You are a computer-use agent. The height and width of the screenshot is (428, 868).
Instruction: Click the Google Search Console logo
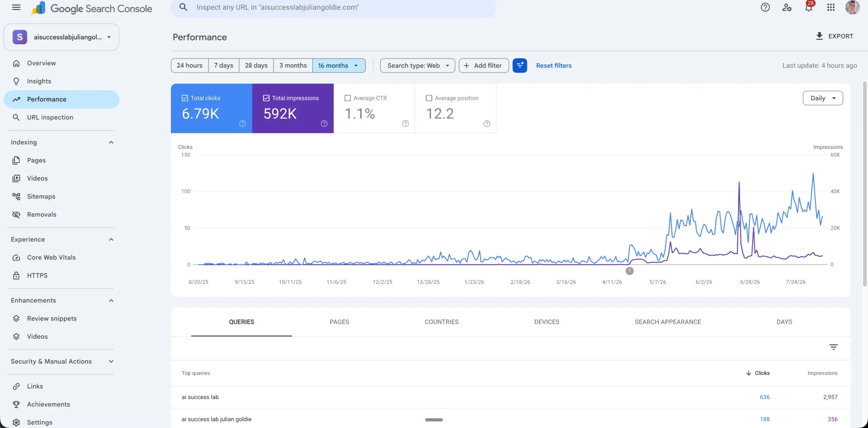tap(92, 8)
